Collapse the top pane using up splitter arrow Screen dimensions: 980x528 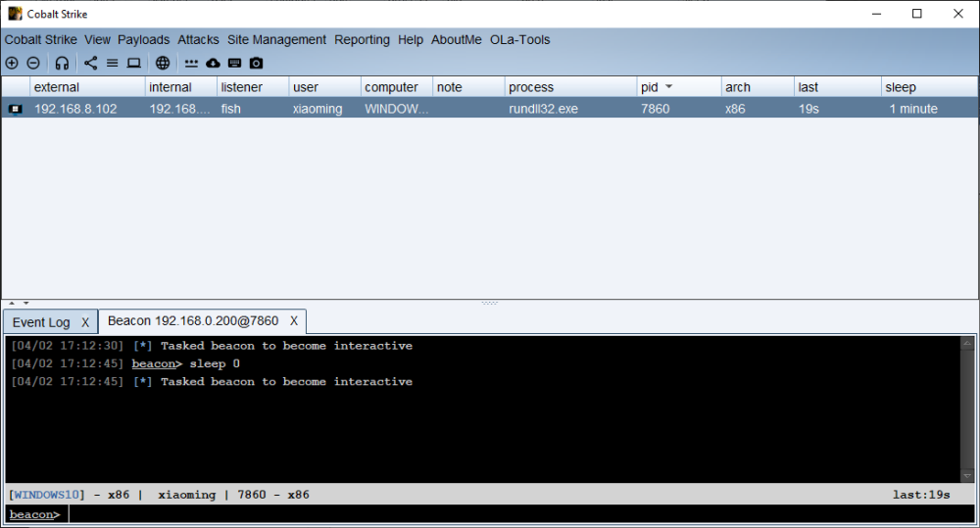click(11, 303)
